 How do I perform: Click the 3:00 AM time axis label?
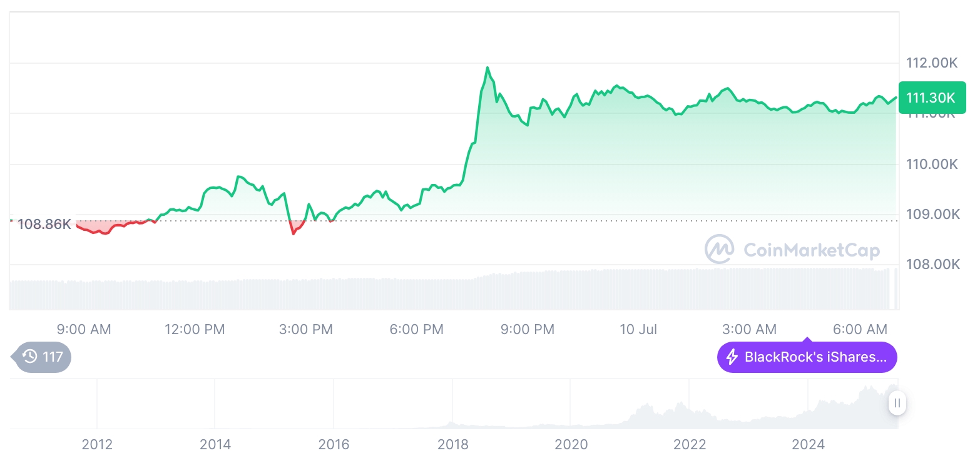coord(749,329)
